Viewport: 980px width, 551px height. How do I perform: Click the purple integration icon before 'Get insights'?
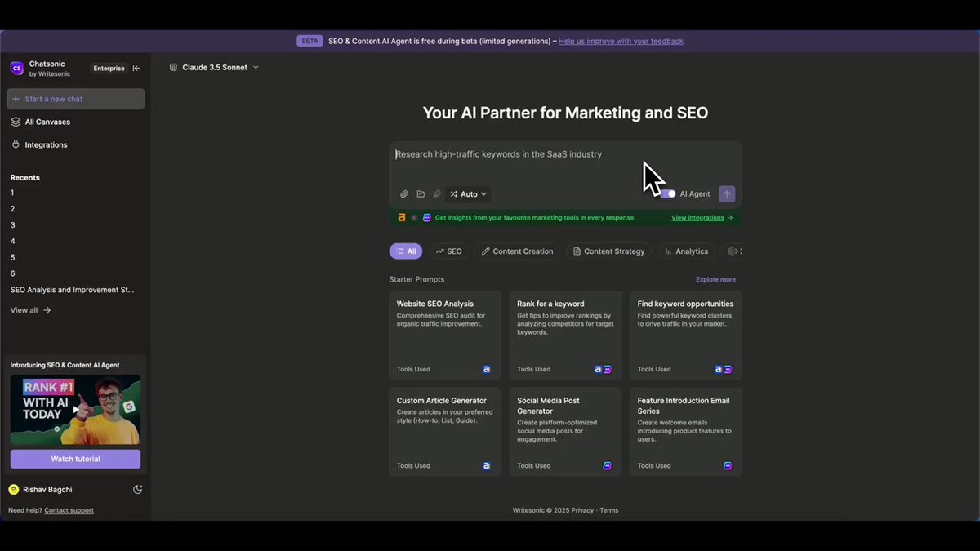426,218
